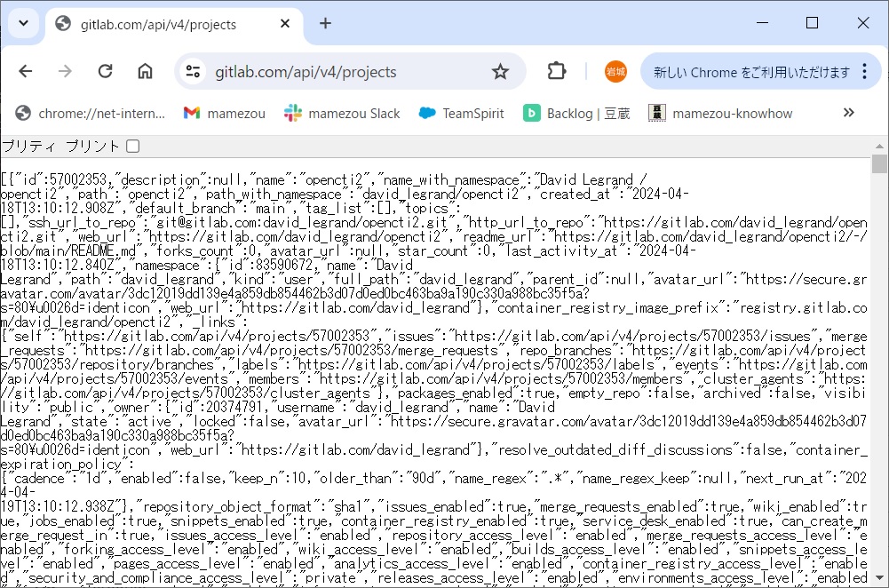Screen dimensions: 889x588
Task: Open the extensions puzzle icon
Action: [x=557, y=72]
